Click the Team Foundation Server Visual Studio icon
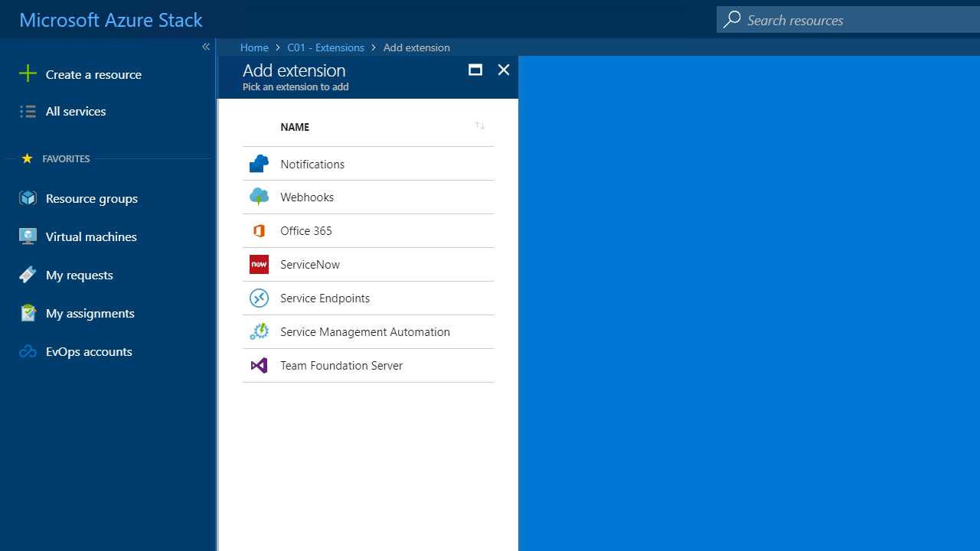The width and height of the screenshot is (980, 551). click(259, 365)
